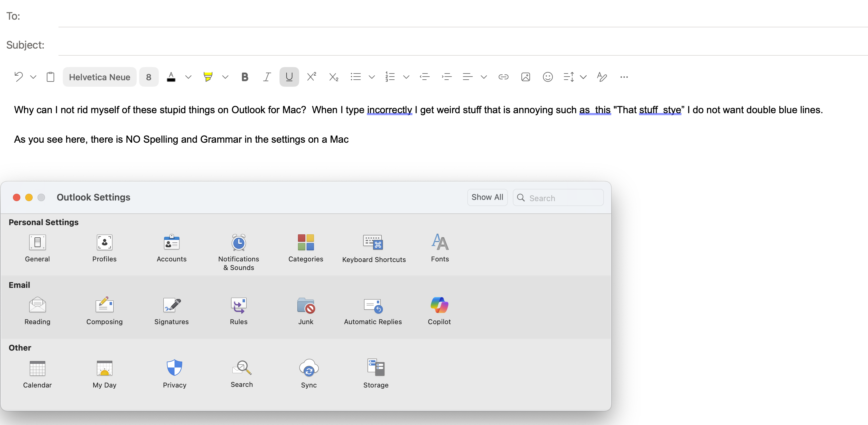
Task: Insert a numbered list
Action: pos(390,77)
